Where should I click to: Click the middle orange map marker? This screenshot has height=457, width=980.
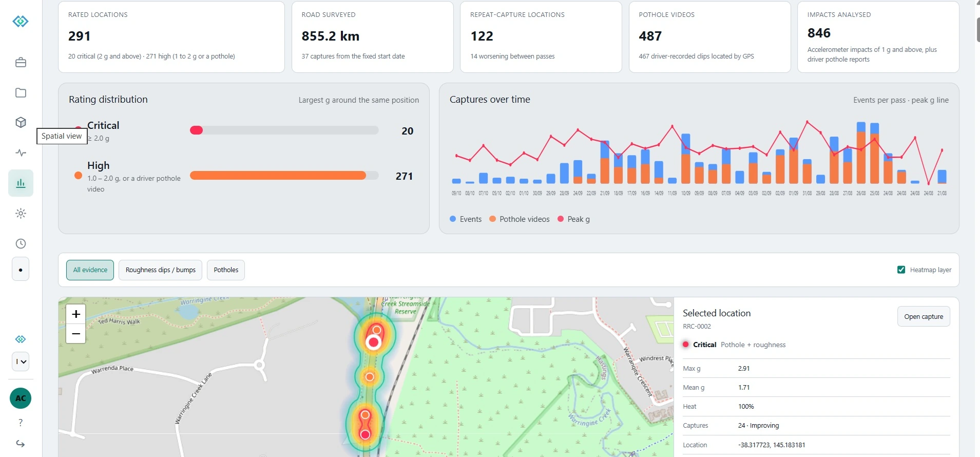point(370,377)
